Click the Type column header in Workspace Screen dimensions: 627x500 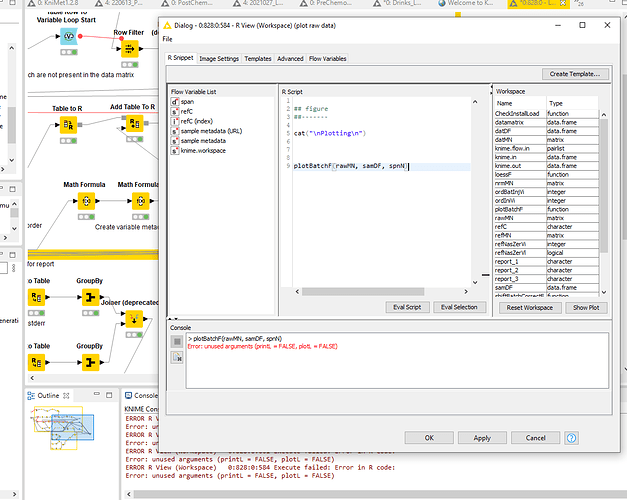(572, 103)
